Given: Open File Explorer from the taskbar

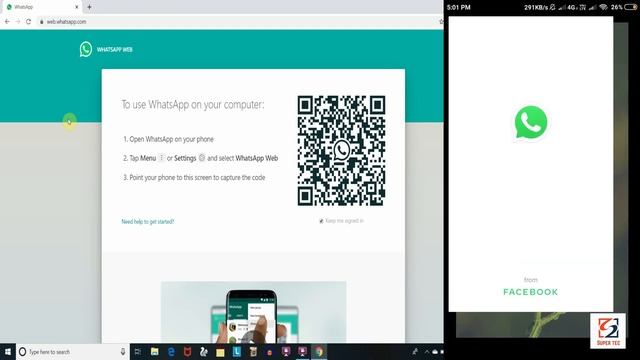Looking at the screenshot, I should [154, 352].
